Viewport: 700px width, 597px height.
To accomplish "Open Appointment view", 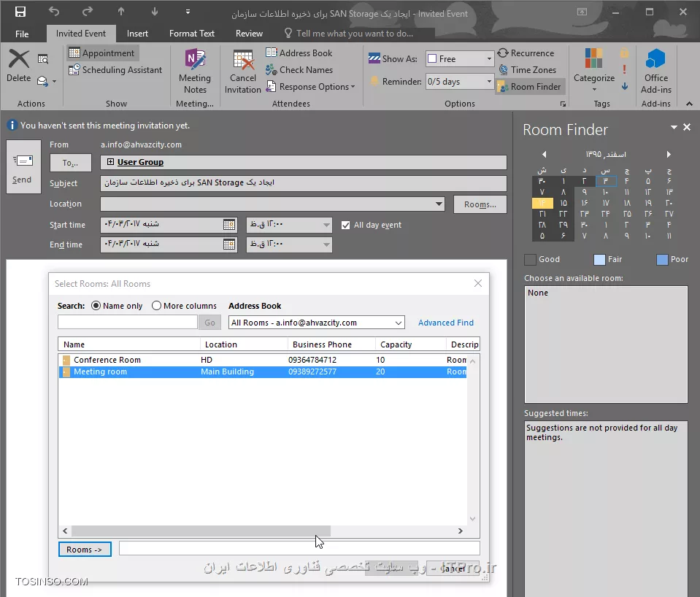I will pyautogui.click(x=103, y=53).
